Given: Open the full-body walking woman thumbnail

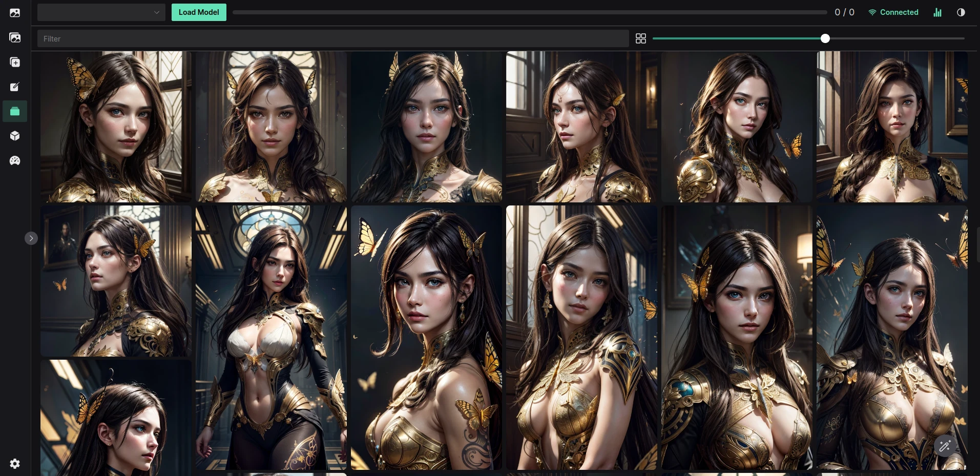Looking at the screenshot, I should [x=271, y=338].
